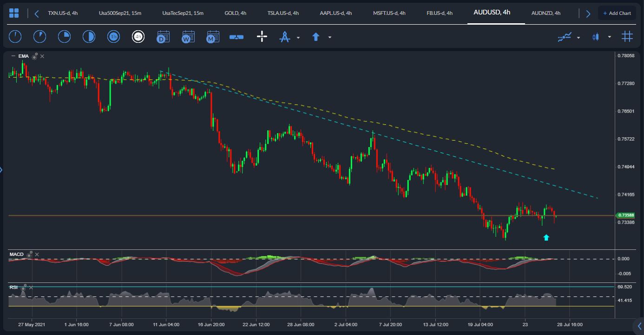Remove the RSI indicator with its X
The image size is (644, 335).
[x=31, y=288]
